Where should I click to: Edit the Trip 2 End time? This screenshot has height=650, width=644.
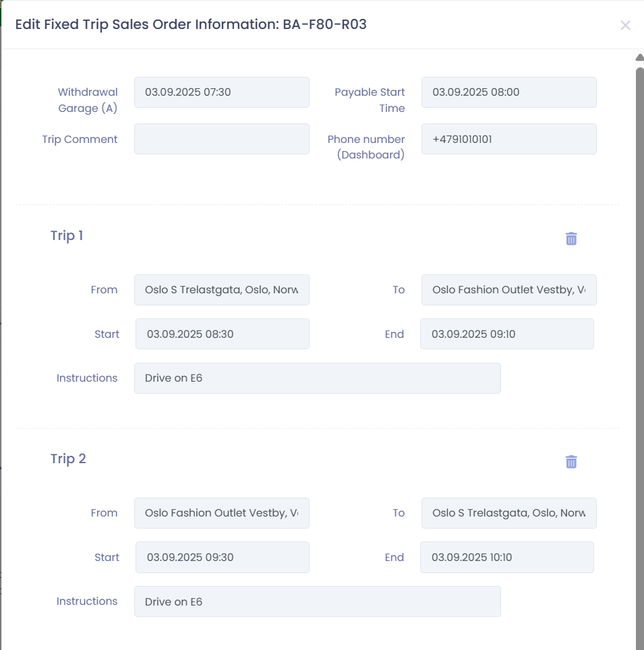point(506,557)
